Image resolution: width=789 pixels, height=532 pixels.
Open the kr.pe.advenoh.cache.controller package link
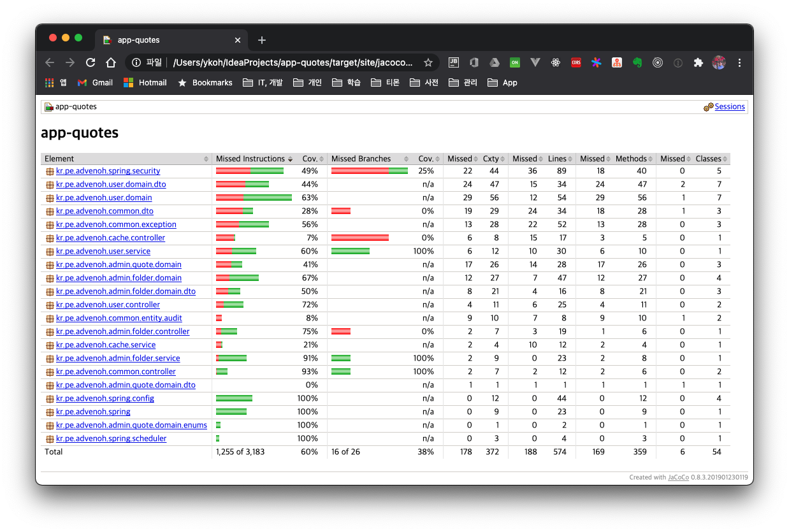pos(110,238)
